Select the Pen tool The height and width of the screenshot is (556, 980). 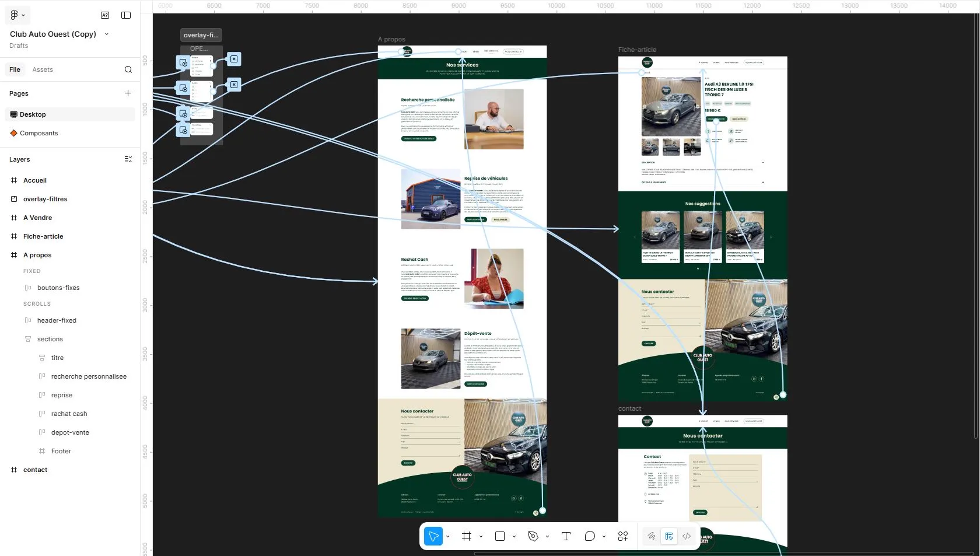[x=533, y=536]
